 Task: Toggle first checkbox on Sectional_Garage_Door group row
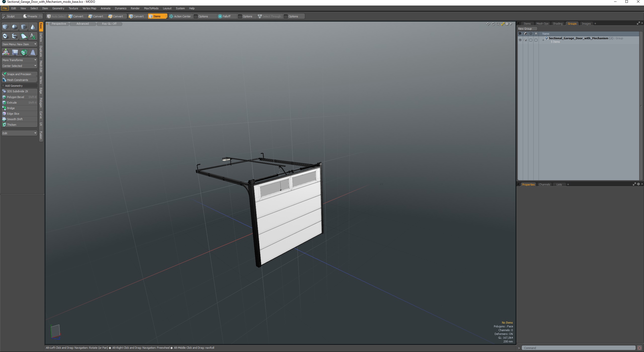pos(531,40)
